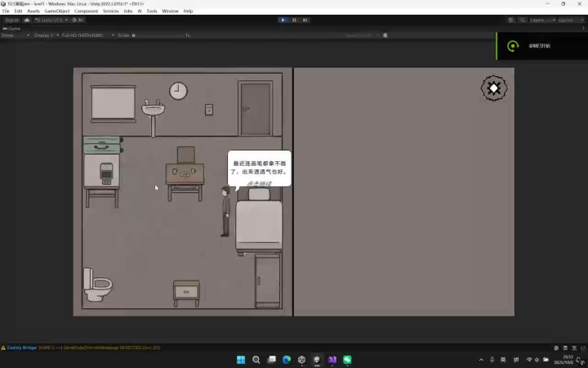Screen dimensions: 588x368
Task: Click the light switch on the wall
Action: [209, 110]
